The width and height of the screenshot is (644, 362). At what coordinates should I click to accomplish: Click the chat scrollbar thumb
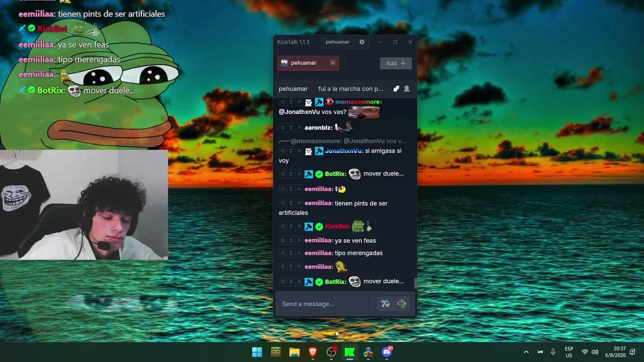click(415, 283)
